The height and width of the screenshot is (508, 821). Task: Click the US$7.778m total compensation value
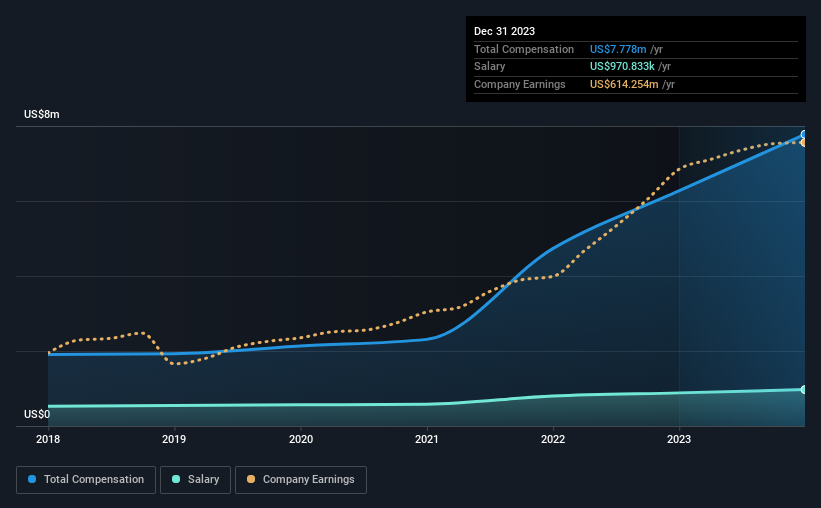[x=618, y=49]
